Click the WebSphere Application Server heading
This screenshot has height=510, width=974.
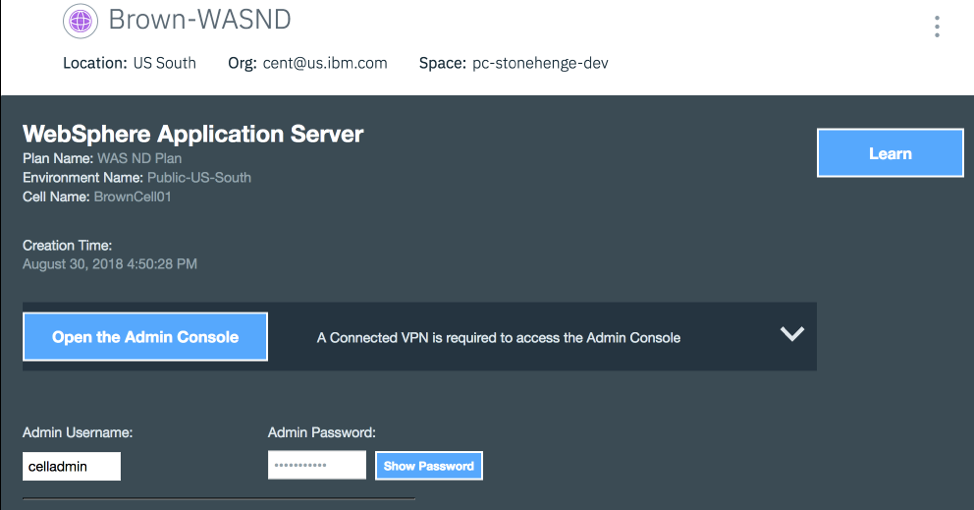coord(193,134)
